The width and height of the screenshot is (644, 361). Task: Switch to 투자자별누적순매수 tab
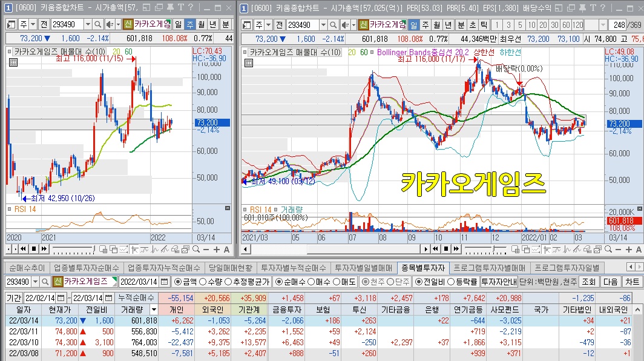pyautogui.click(x=294, y=268)
